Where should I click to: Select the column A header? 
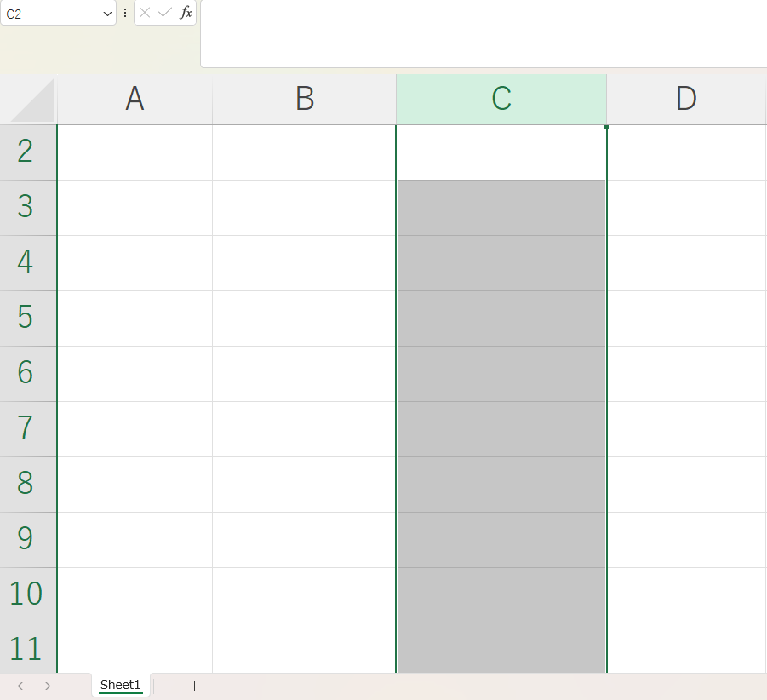[135, 100]
